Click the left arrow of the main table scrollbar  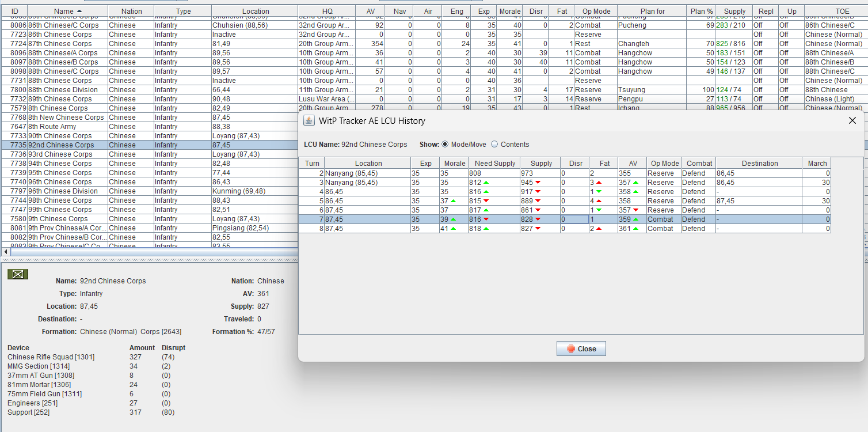[x=6, y=252]
